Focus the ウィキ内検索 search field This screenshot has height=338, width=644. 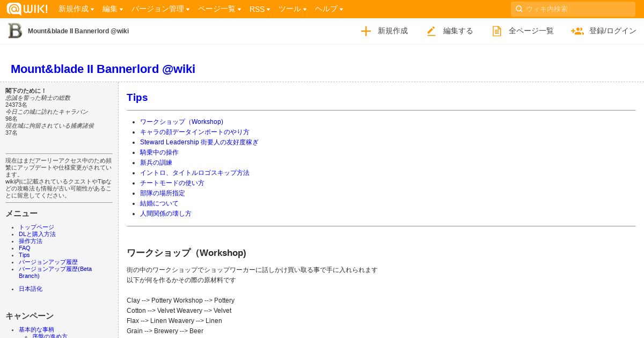[x=573, y=9]
